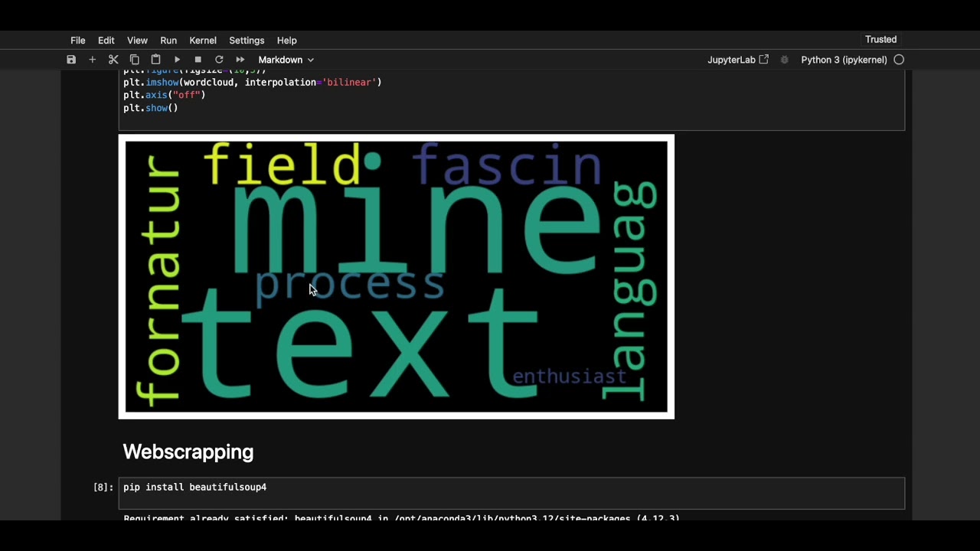Restart the kernel with the circular arrow icon
The width and height of the screenshot is (980, 551).
click(219, 60)
